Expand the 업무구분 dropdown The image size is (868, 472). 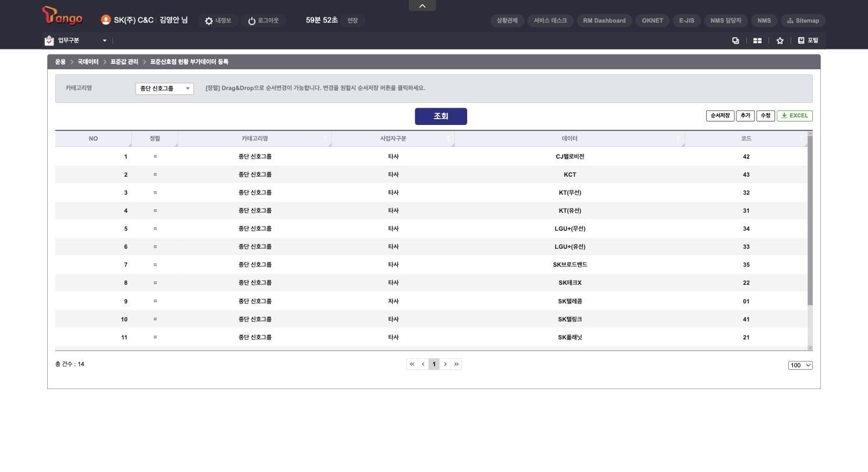point(76,40)
